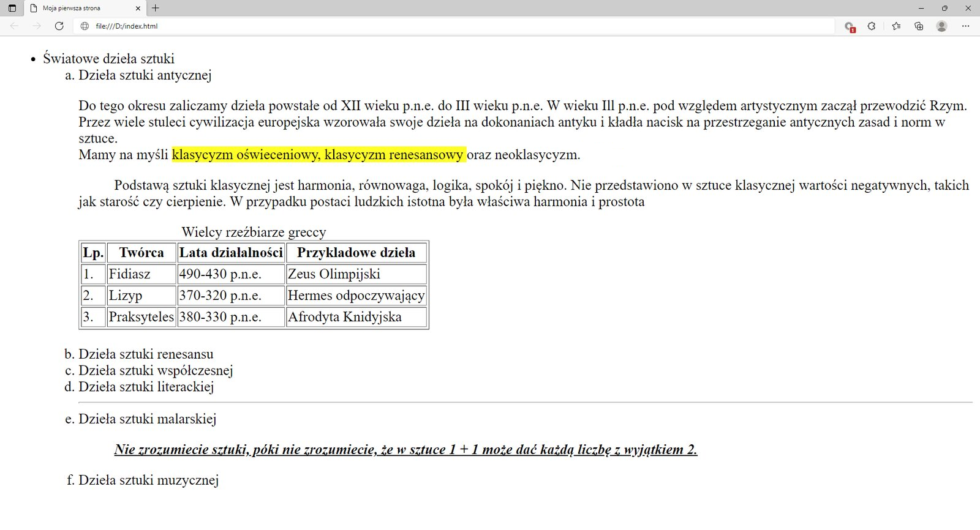
Task: Click list item 'Dzieła sztuki antycznej'
Action: (145, 75)
